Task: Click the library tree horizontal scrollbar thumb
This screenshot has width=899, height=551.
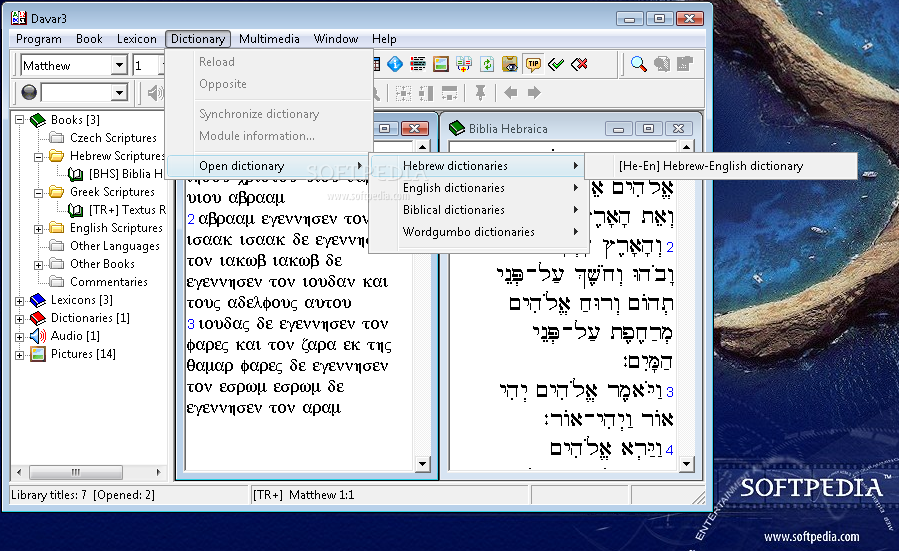Action: 76,472
